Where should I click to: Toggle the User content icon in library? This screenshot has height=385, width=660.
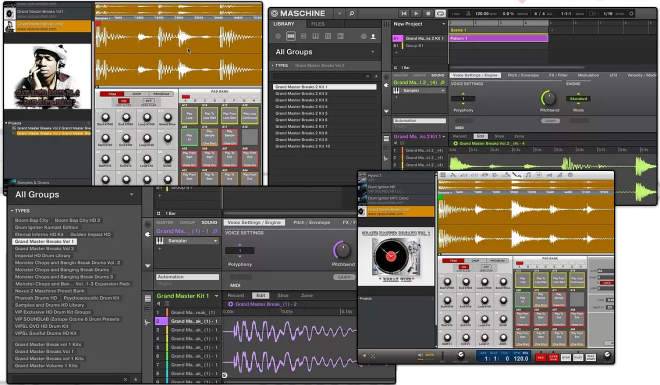pos(373,37)
